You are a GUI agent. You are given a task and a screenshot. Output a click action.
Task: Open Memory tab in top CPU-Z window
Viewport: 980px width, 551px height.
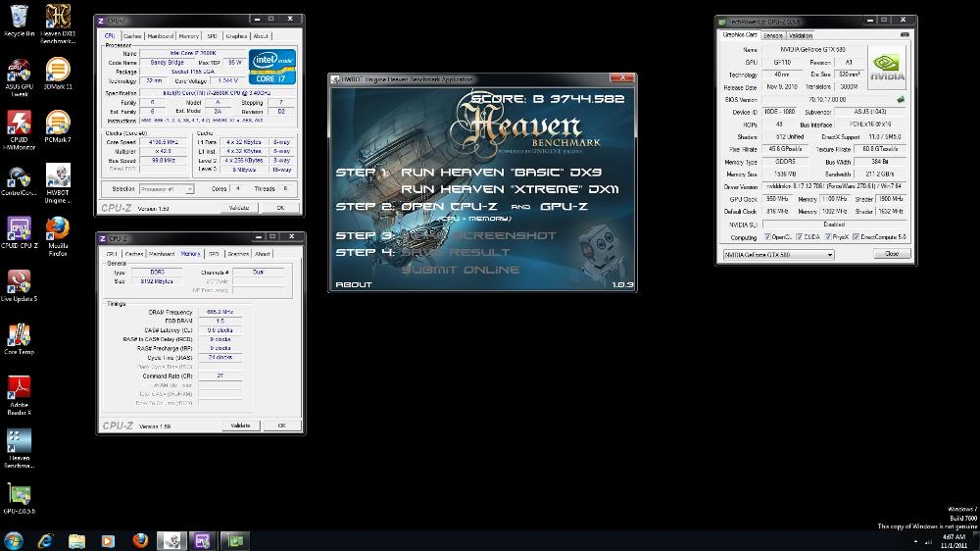coord(189,36)
